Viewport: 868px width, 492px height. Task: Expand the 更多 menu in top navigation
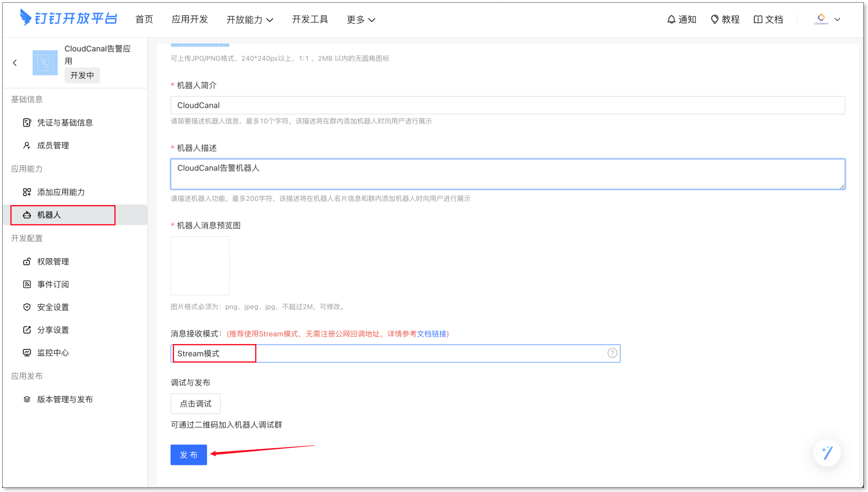(x=360, y=20)
